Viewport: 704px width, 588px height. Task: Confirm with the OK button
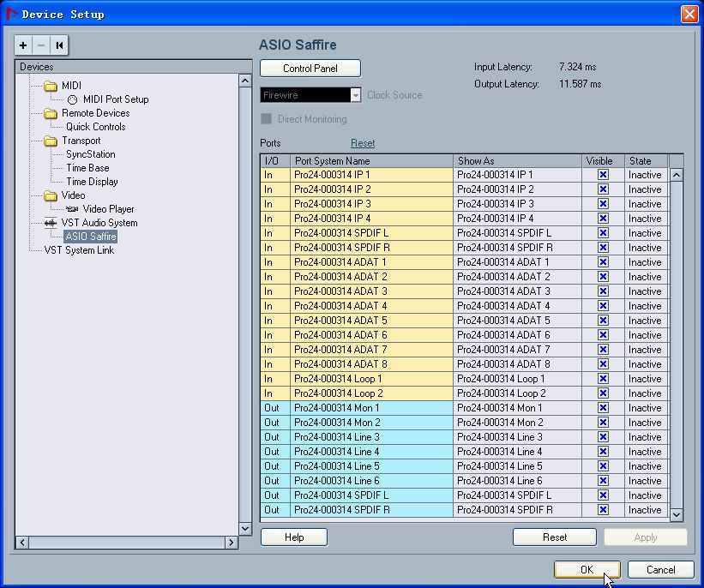(x=587, y=570)
